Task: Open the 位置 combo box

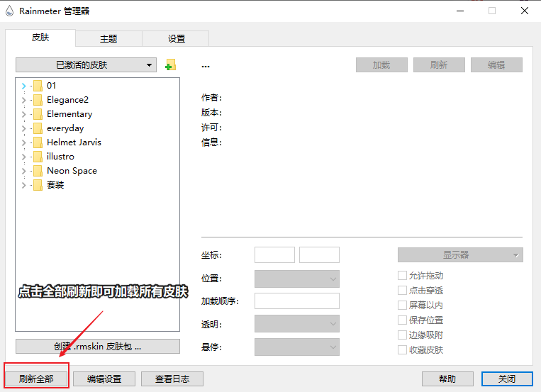Action: (x=297, y=279)
